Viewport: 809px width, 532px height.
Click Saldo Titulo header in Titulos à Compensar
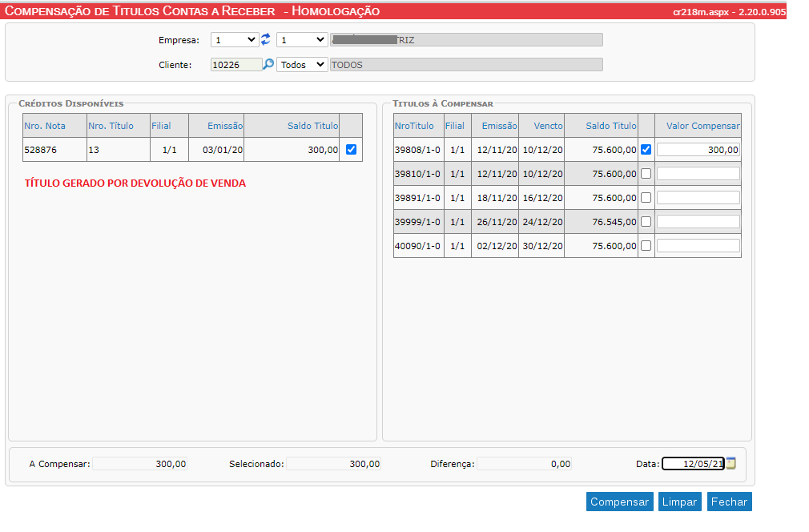coord(611,126)
